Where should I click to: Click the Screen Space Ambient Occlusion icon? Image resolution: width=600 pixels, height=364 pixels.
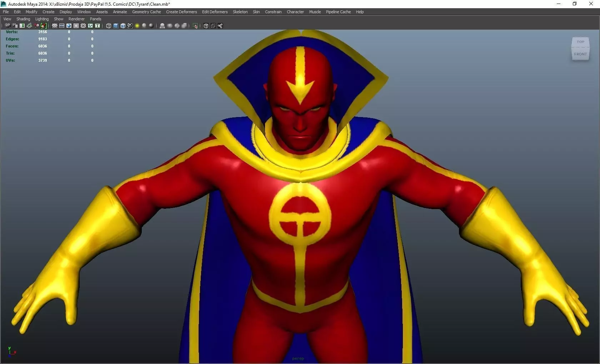[162, 26]
